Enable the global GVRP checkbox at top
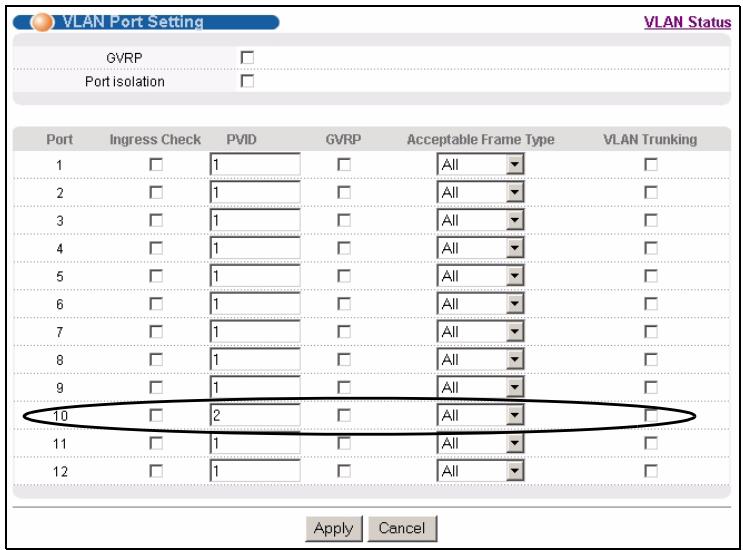The height and width of the screenshot is (550, 743). [x=247, y=58]
